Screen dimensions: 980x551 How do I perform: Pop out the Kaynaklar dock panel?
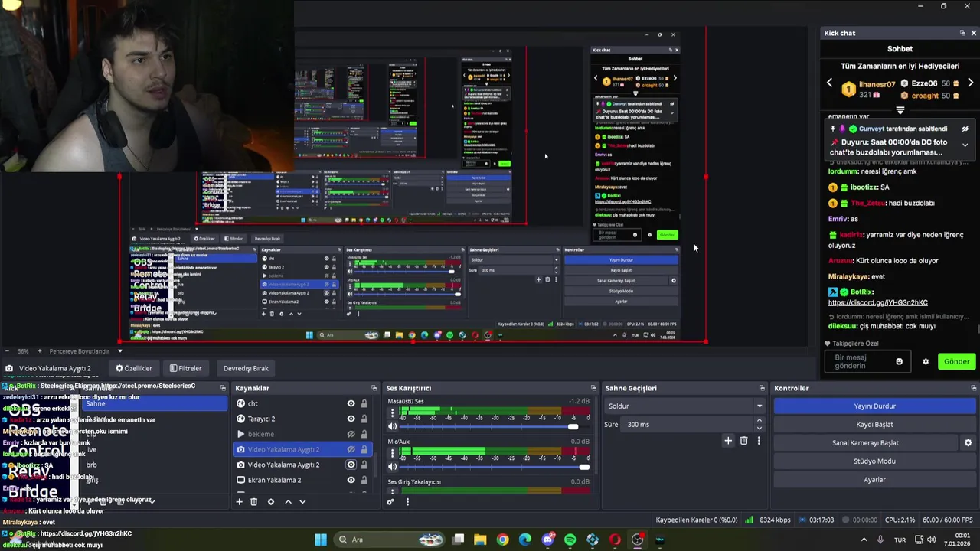click(x=374, y=388)
